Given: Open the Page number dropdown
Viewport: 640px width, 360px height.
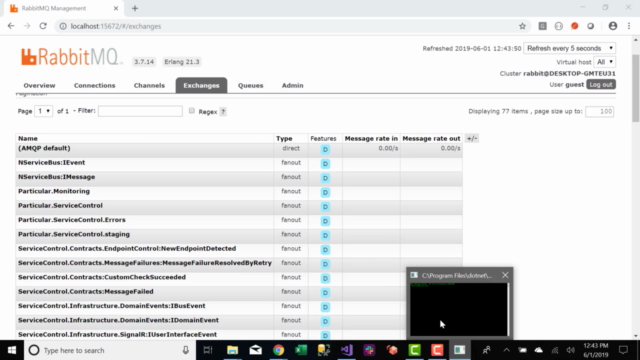Looking at the screenshot, I should [43, 111].
